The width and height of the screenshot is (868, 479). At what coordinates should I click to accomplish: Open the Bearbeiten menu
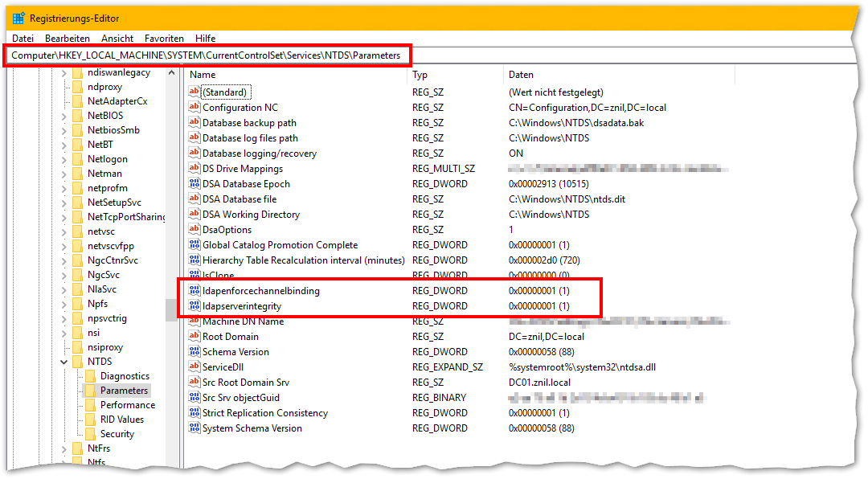[x=67, y=38]
